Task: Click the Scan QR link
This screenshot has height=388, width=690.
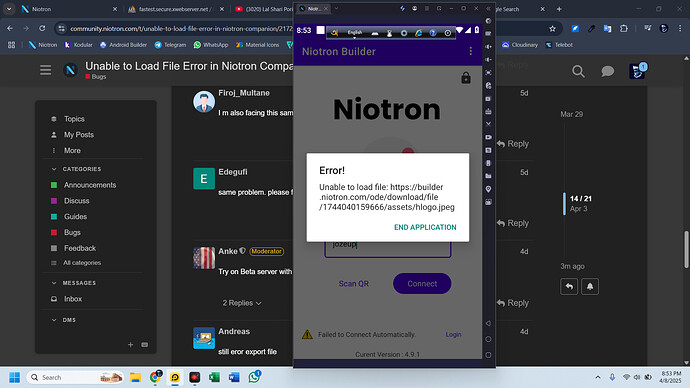Action: click(353, 284)
